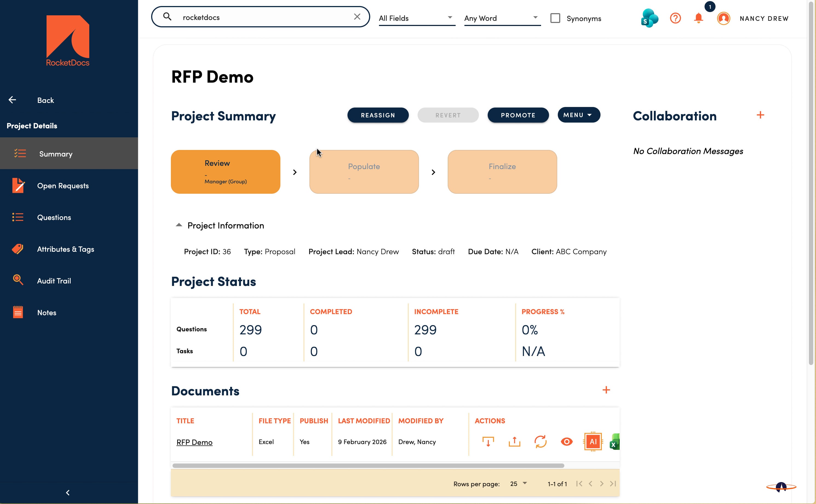Open the RFP Demo document link
This screenshot has height=504, width=816.
[194, 442]
